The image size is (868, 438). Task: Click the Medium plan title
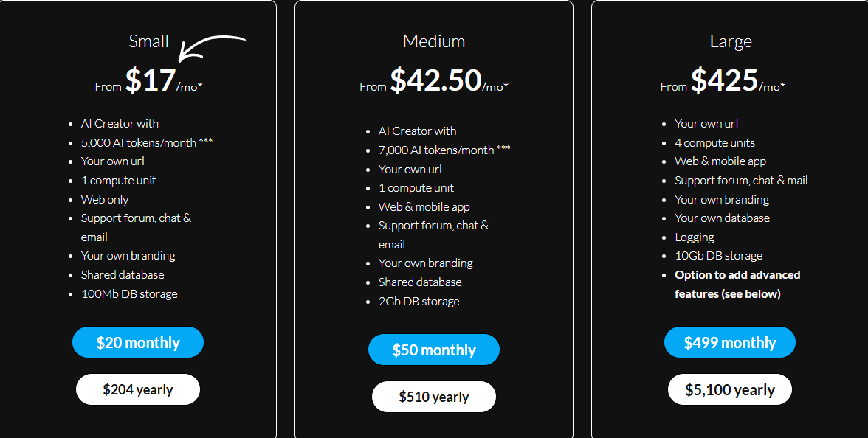[434, 41]
